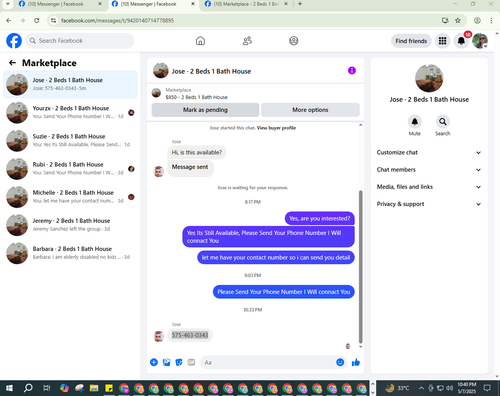The image size is (500, 396).
Task: Open the Jose conversation in the list
Action: coord(70,84)
